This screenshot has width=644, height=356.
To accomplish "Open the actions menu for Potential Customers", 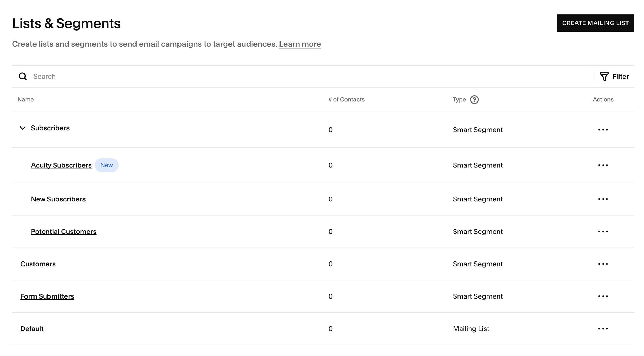I will pyautogui.click(x=603, y=231).
